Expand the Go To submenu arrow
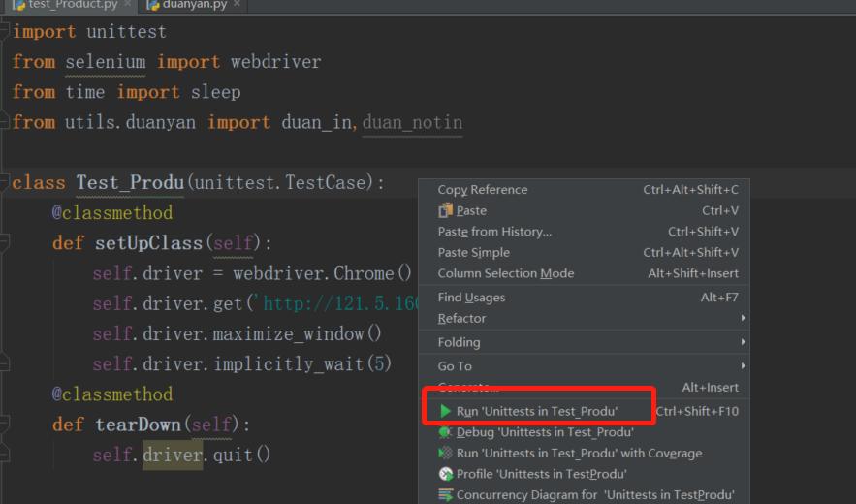Viewport: 856px width, 504px height. coord(743,365)
